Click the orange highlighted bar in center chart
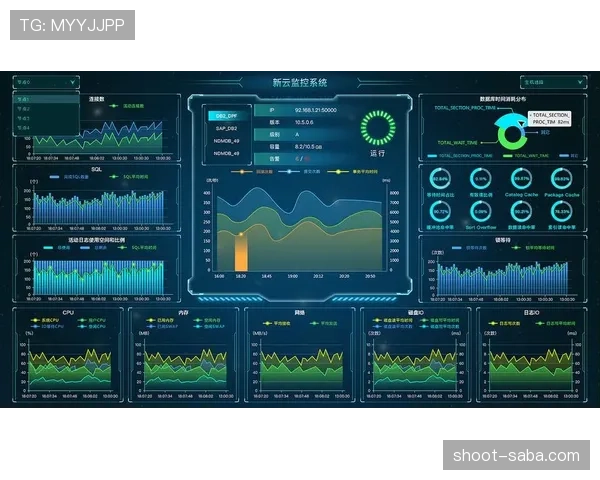 pos(241,252)
